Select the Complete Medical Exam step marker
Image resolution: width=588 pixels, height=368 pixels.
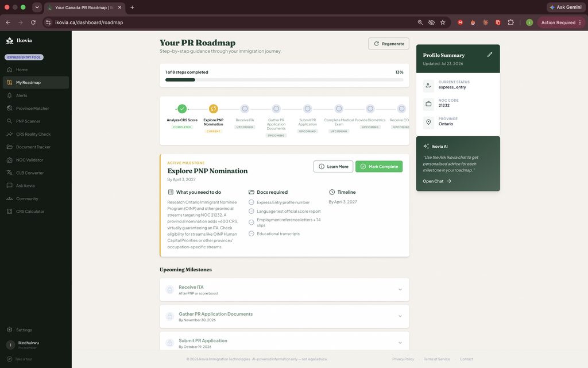339,109
